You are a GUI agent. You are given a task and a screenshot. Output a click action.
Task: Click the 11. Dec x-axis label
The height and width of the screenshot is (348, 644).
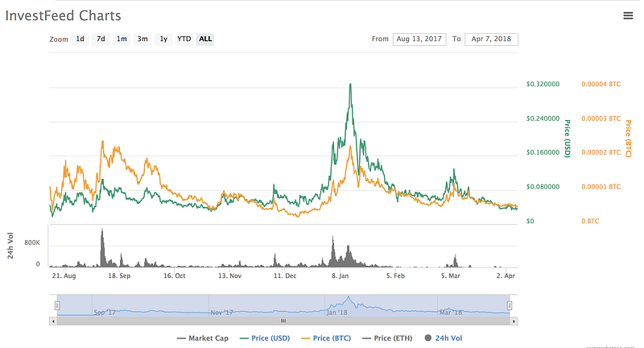pyautogui.click(x=285, y=275)
